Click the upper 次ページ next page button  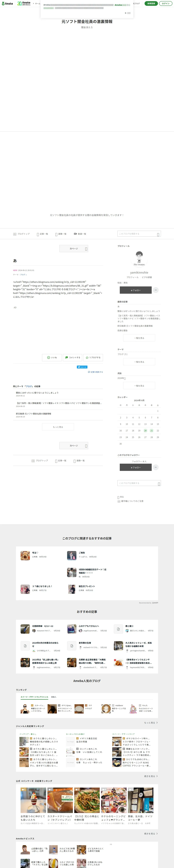[74, 249]
